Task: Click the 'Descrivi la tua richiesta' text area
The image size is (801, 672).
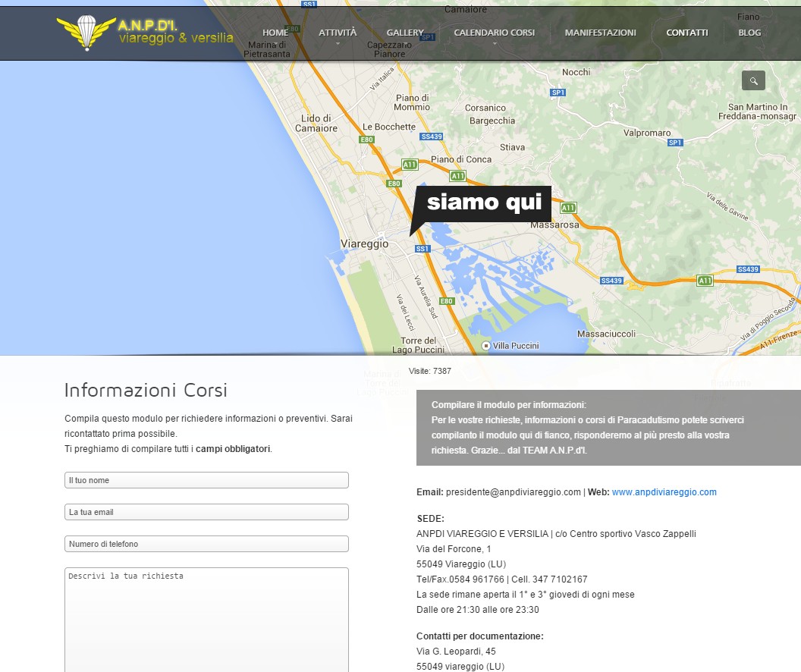Action: [206, 620]
